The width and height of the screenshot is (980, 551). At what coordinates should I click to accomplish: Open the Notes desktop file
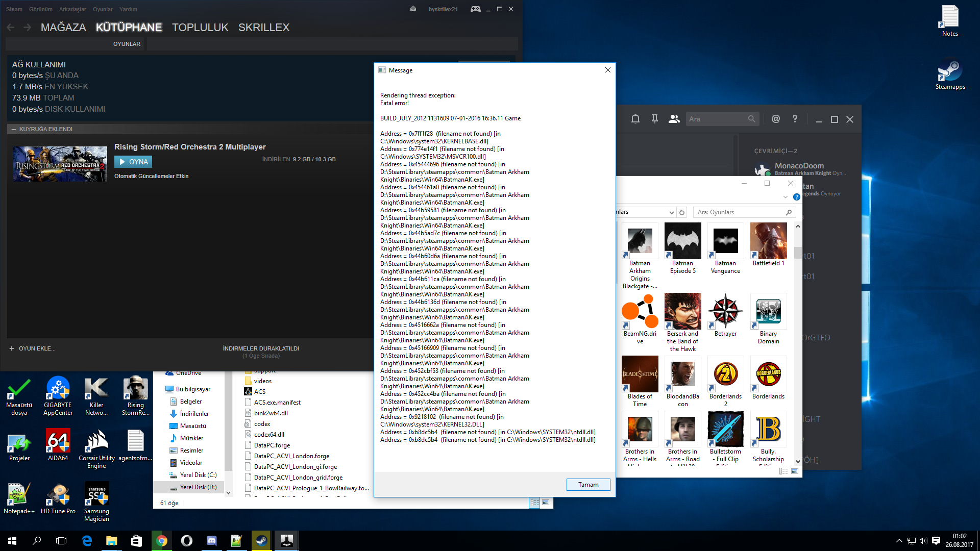point(950,21)
